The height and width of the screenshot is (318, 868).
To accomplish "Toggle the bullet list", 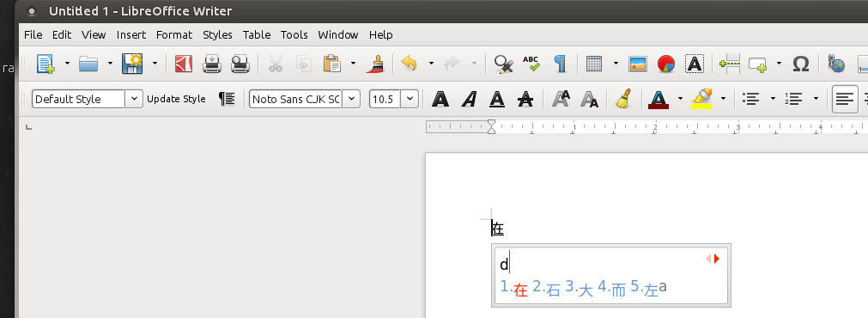I will pos(750,99).
